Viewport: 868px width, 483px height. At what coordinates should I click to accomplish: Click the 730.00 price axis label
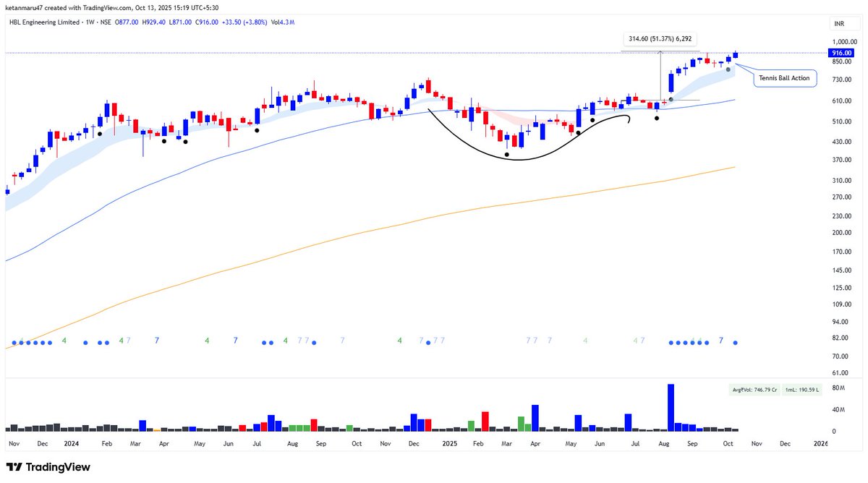coord(841,80)
